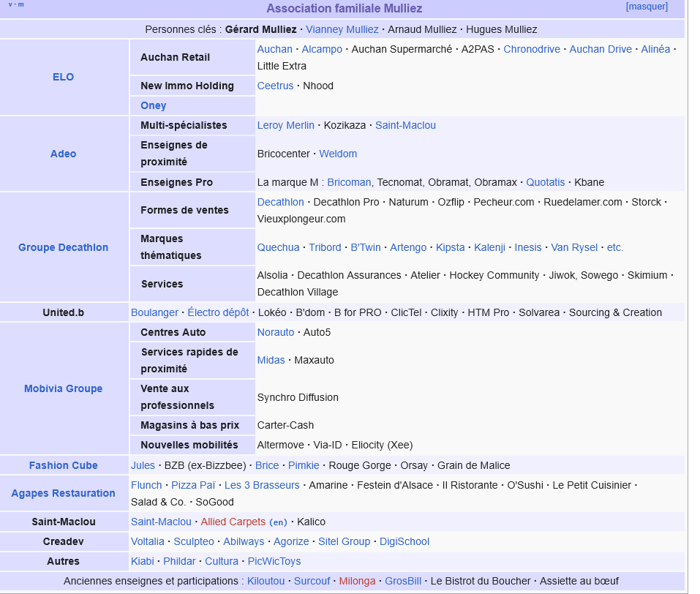Open the Kiloutou link
The image size is (700, 594).
pos(266,581)
